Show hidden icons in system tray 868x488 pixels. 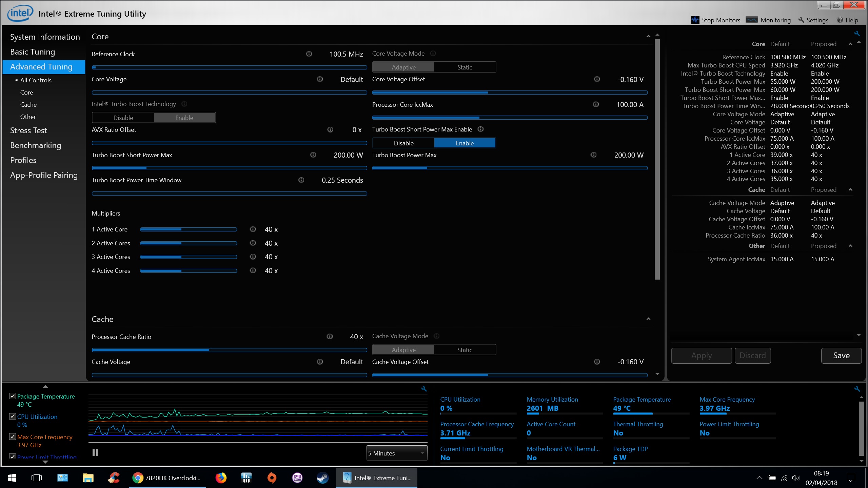click(x=759, y=478)
